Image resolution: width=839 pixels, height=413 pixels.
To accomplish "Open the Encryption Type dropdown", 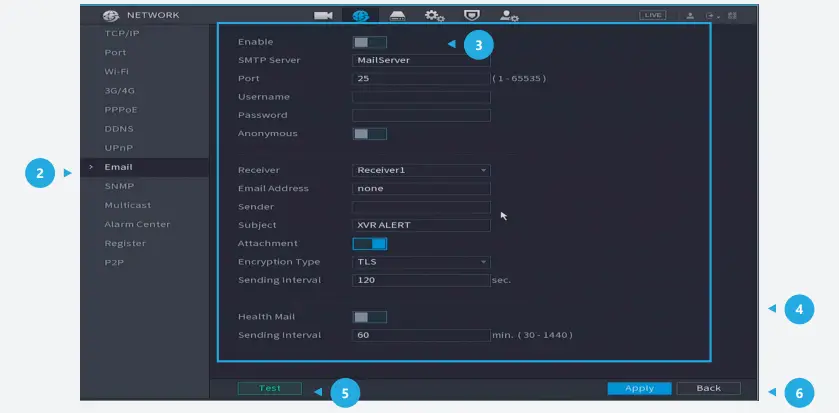I will point(421,262).
